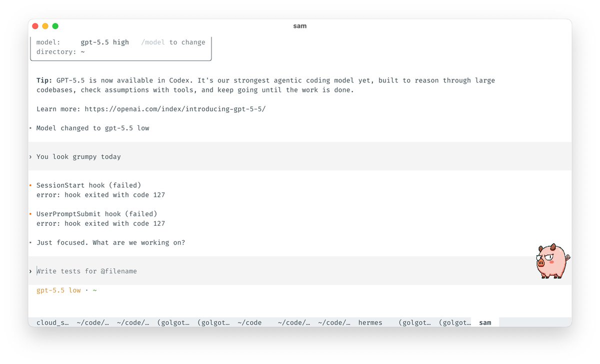Click 'Model changed to gpt-5.5 low' message
The image size is (600, 364).
click(92, 128)
